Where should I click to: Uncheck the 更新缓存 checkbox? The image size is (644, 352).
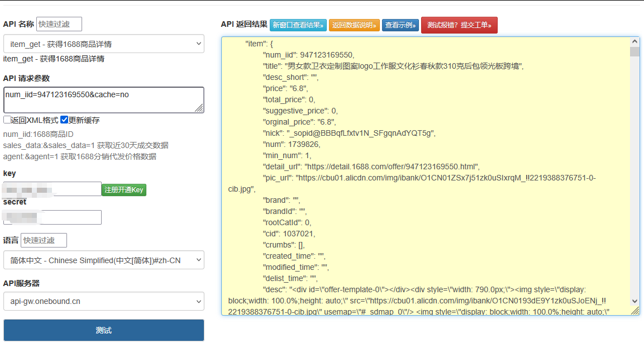[65, 120]
